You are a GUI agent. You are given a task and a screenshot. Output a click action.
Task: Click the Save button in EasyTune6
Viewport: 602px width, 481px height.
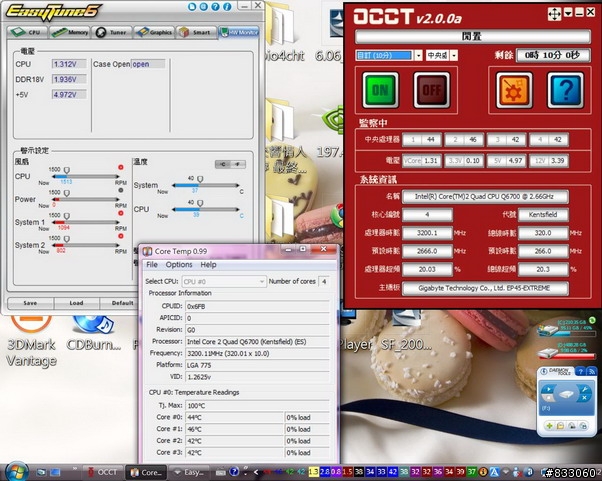30,303
